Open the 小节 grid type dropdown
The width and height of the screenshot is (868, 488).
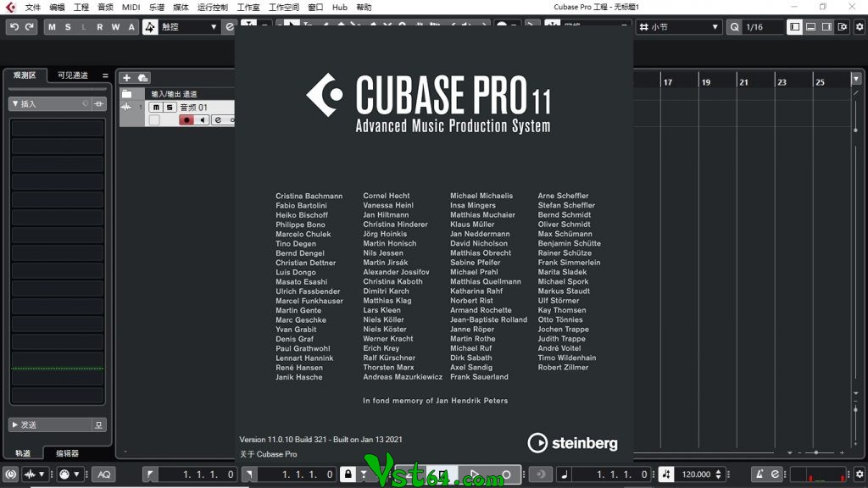click(x=679, y=26)
